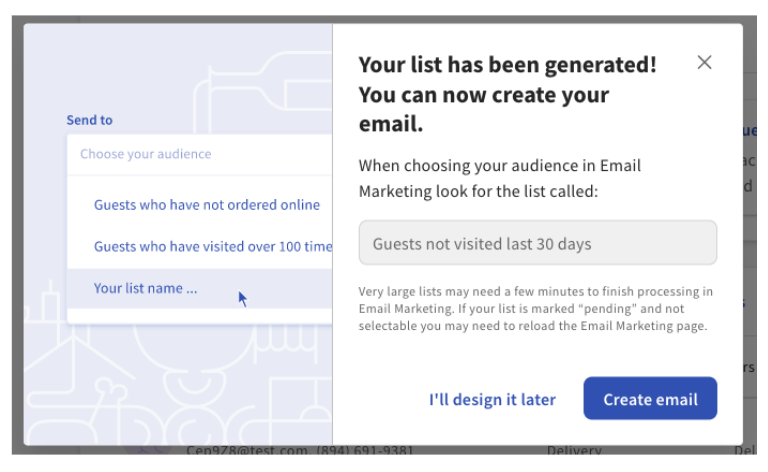Click the round glass outline below the list
Image resolution: width=768 pixels, height=472 pixels.
[x=180, y=345]
